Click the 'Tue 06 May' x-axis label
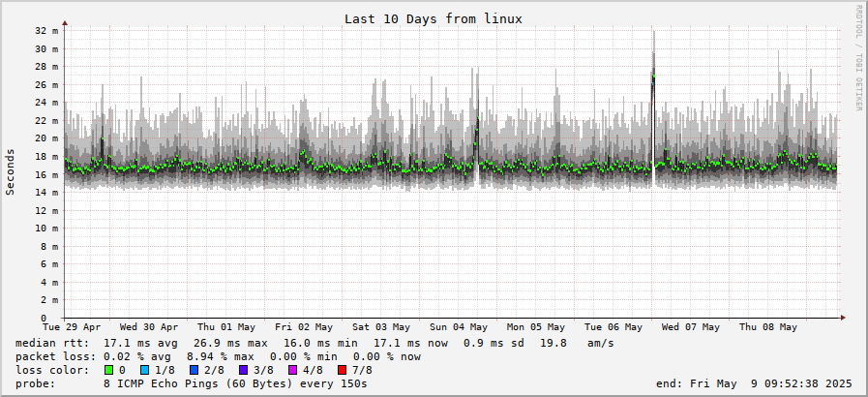Viewport: 868px width, 397px height. click(614, 327)
